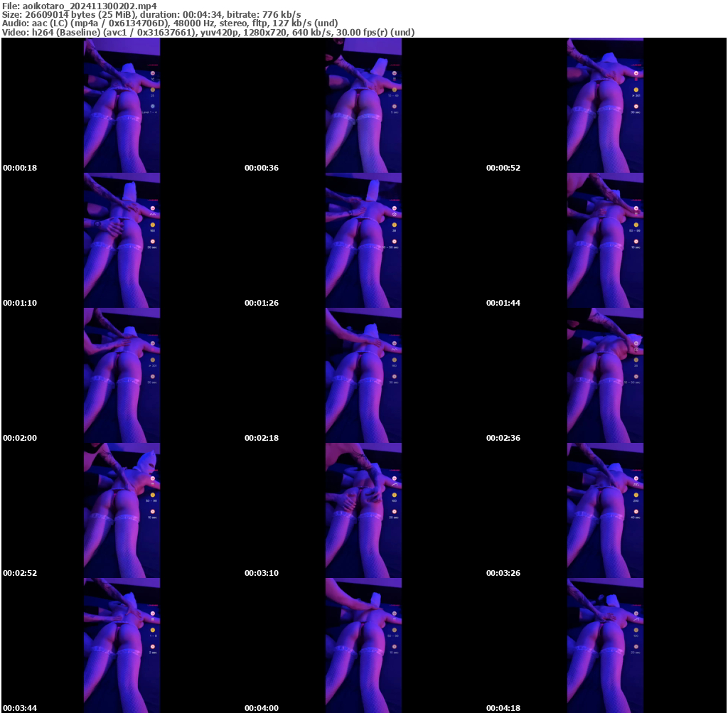
Task: Select the frame captured at 00:01:44
Action: (x=605, y=240)
